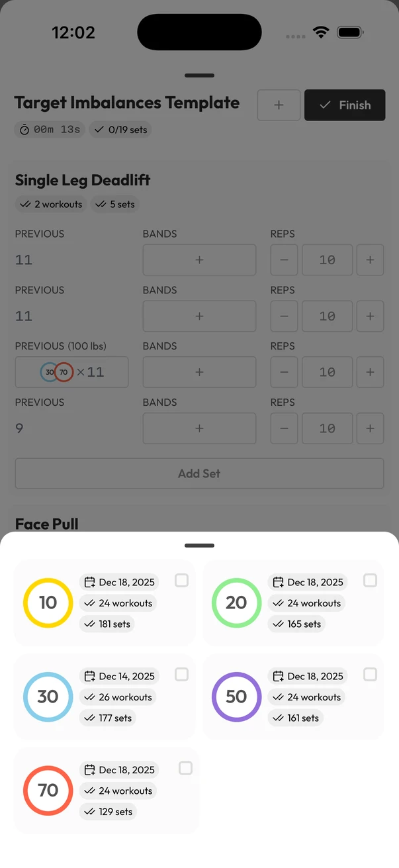Open the first set's bands selector
The width and height of the screenshot is (399, 868).
click(x=199, y=260)
